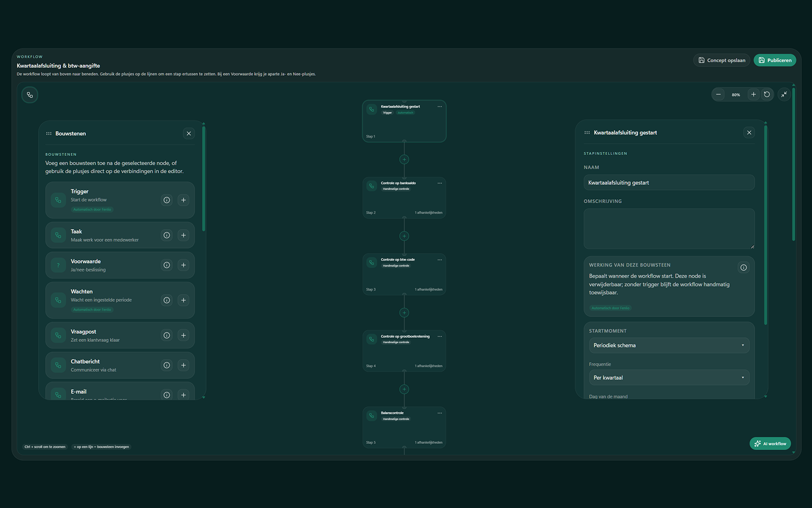Insert a step after Controle op btw-code
812x508 pixels.
404,312
